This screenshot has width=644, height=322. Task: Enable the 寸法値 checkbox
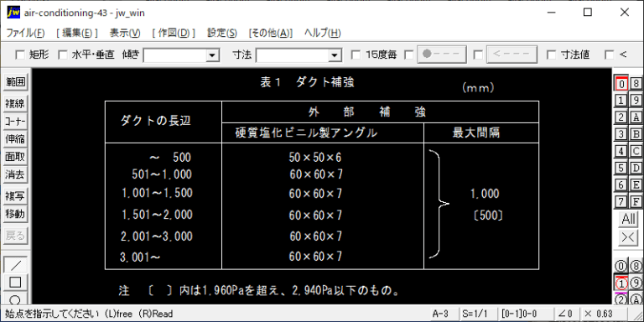point(552,55)
